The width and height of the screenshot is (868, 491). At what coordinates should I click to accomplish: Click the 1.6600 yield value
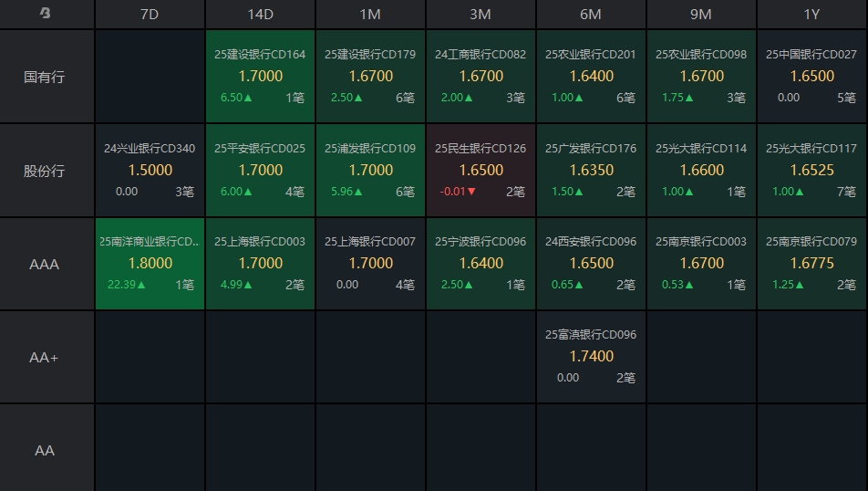(x=701, y=170)
